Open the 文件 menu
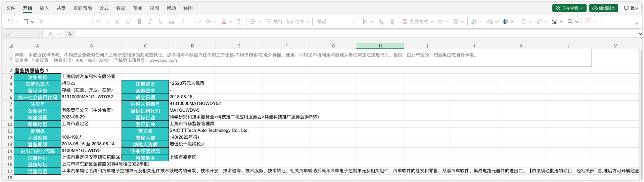This screenshot has height=182, width=644. 11,8
